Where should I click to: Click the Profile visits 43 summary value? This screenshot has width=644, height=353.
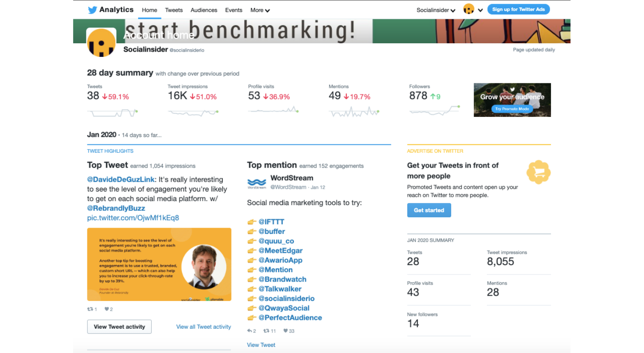tap(413, 292)
